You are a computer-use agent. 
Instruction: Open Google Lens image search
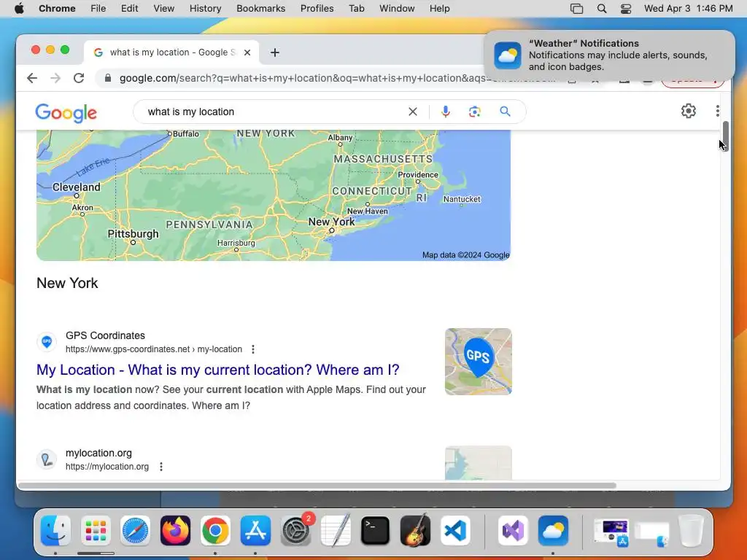(474, 112)
